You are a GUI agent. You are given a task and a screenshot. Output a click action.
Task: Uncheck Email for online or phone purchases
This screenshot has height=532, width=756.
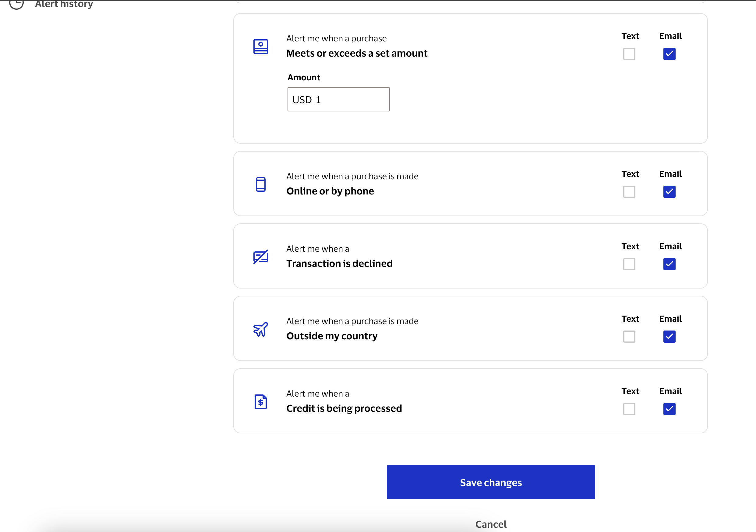(x=669, y=192)
